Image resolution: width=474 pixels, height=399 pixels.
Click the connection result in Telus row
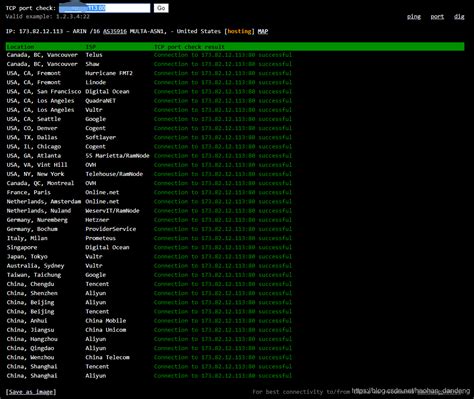click(x=223, y=55)
